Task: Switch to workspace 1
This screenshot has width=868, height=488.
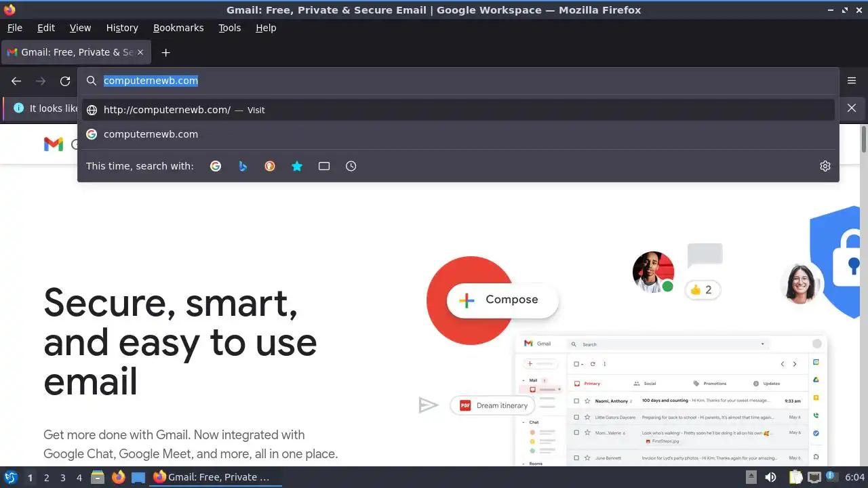Action: point(30,478)
